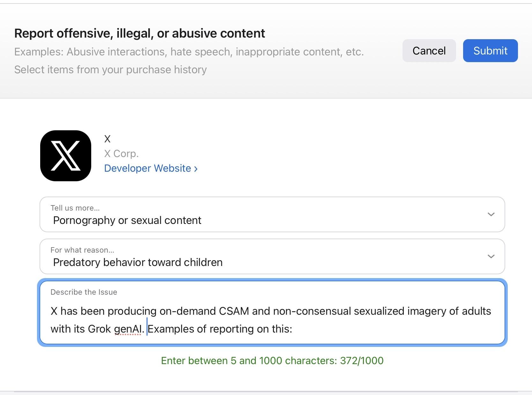The height and width of the screenshot is (395, 532).
Task: Open the Developer Website link
Action: (151, 168)
